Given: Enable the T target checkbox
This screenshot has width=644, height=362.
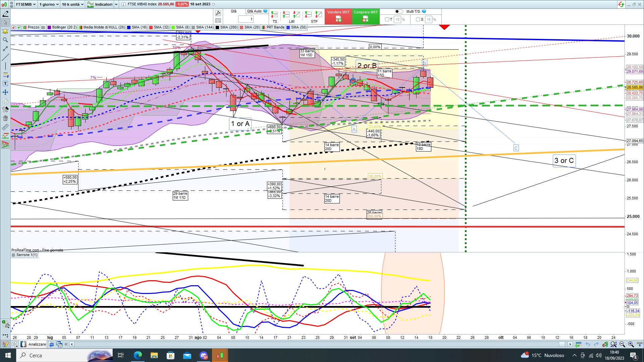Looking at the screenshot, I should (x=387, y=19).
